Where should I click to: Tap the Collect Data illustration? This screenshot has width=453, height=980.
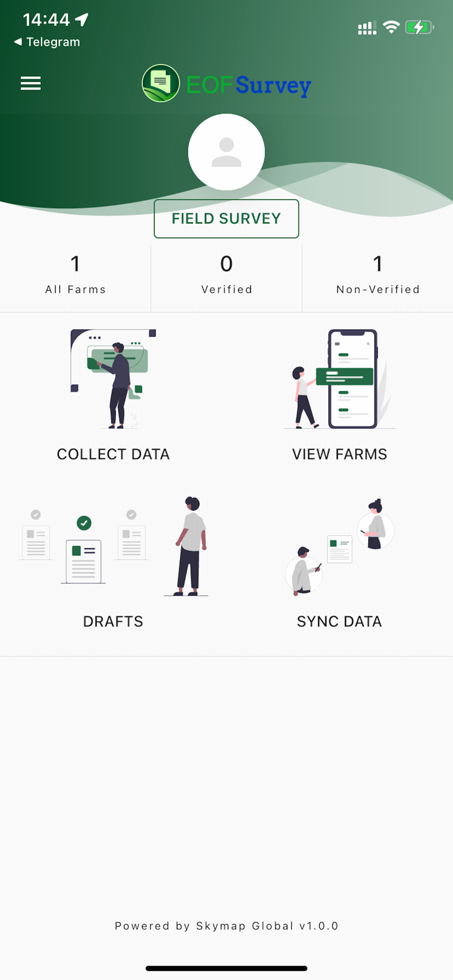(113, 379)
